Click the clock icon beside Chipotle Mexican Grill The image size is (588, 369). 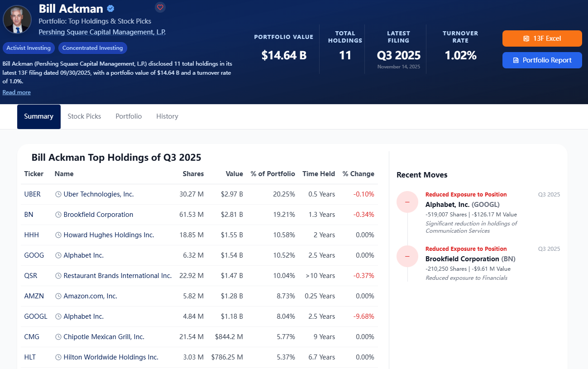coord(58,337)
